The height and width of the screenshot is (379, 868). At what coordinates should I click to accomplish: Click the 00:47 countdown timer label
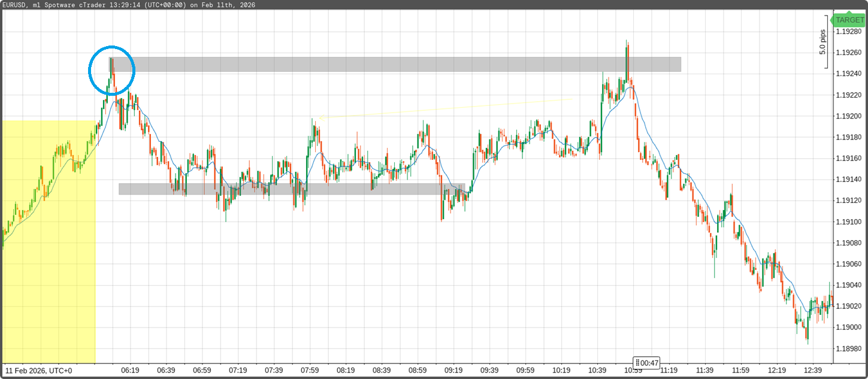pyautogui.click(x=647, y=362)
